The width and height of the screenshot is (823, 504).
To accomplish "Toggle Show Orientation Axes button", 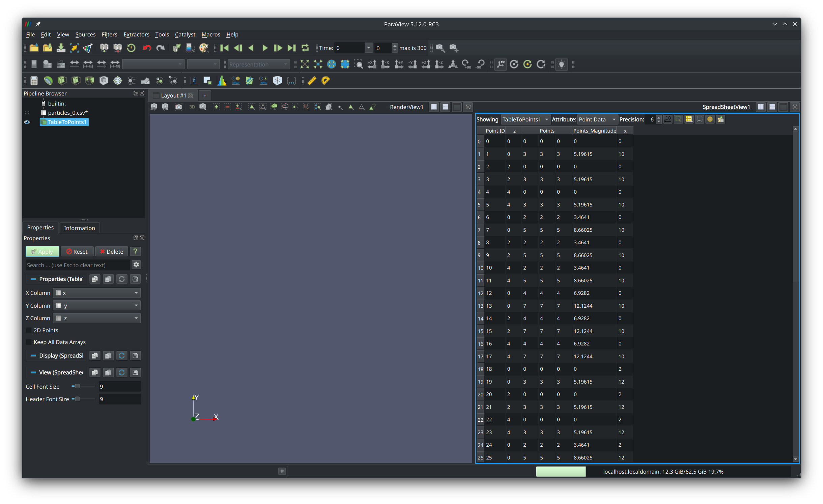I will (x=501, y=64).
